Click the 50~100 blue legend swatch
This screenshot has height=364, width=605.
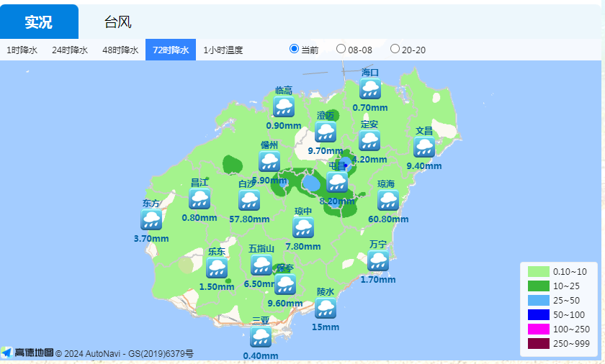tap(539, 314)
